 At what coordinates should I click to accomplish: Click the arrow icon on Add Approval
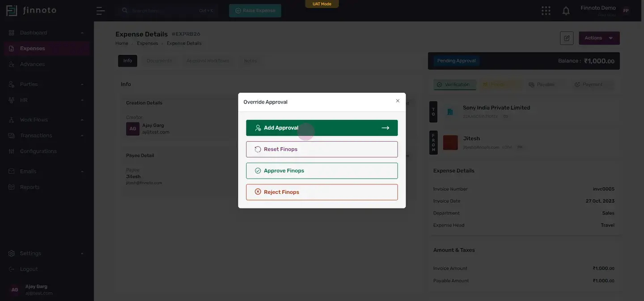385,128
